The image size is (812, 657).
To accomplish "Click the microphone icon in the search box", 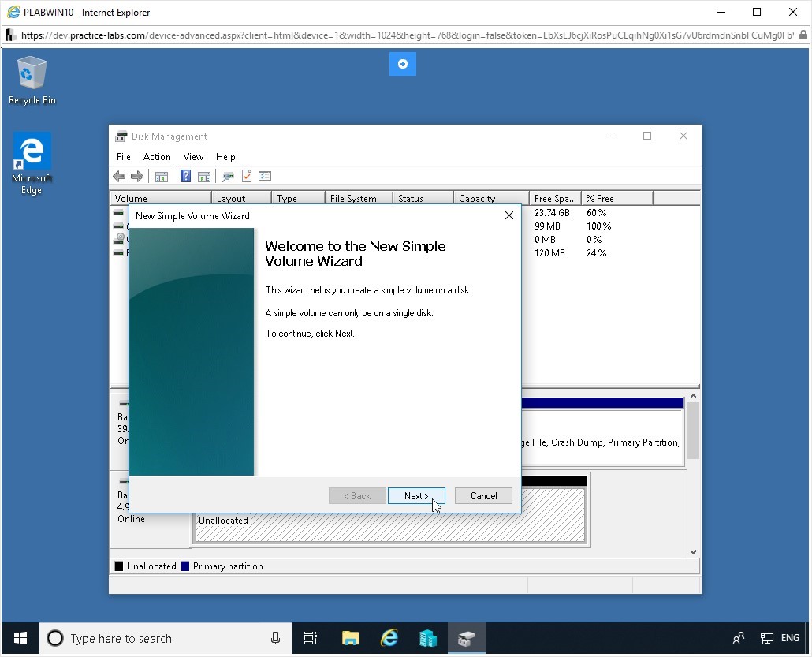I will pos(275,638).
